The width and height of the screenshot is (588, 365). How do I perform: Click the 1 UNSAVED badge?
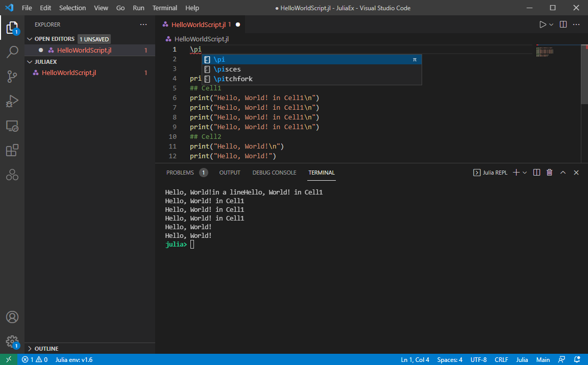pyautogui.click(x=94, y=39)
